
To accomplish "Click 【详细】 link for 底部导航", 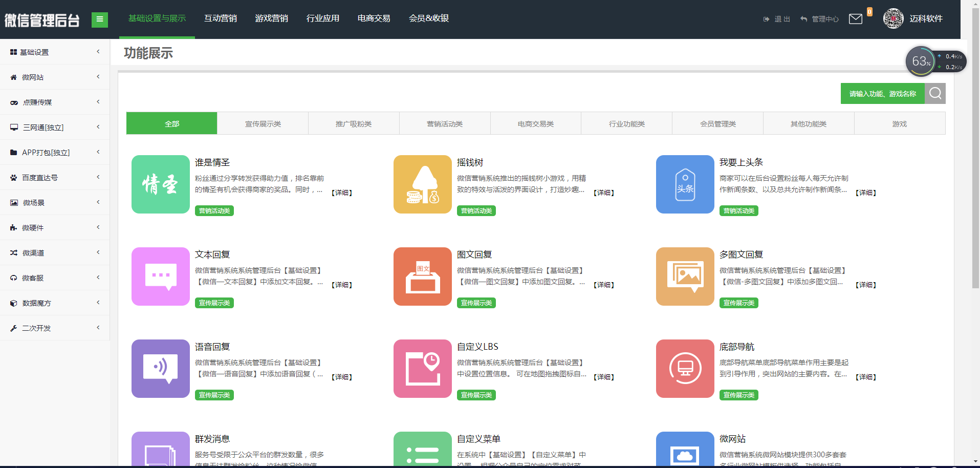I will click(x=866, y=377).
